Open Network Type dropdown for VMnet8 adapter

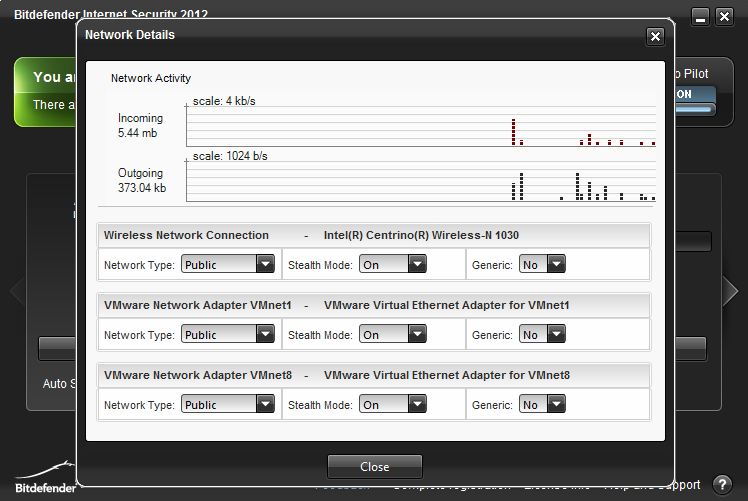228,404
